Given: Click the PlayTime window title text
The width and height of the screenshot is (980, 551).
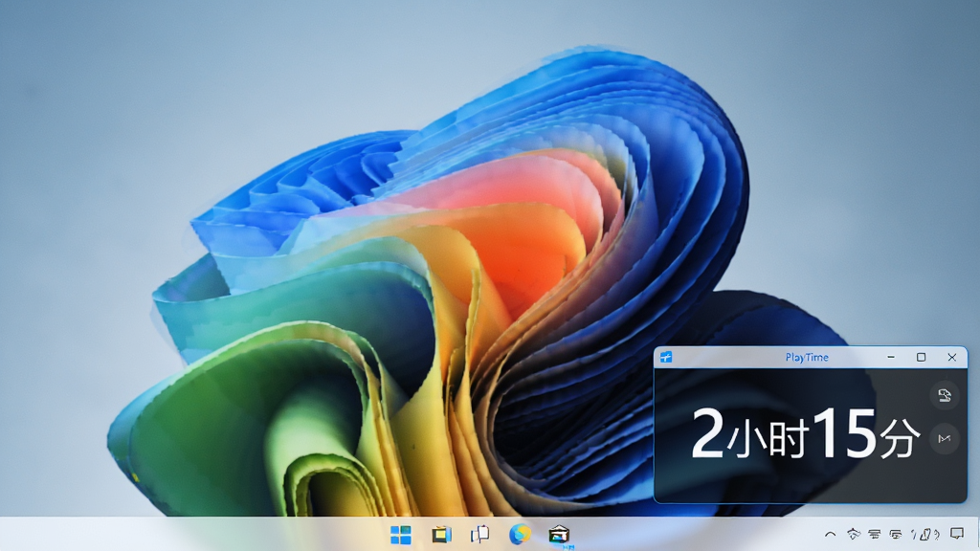Looking at the screenshot, I should (806, 358).
